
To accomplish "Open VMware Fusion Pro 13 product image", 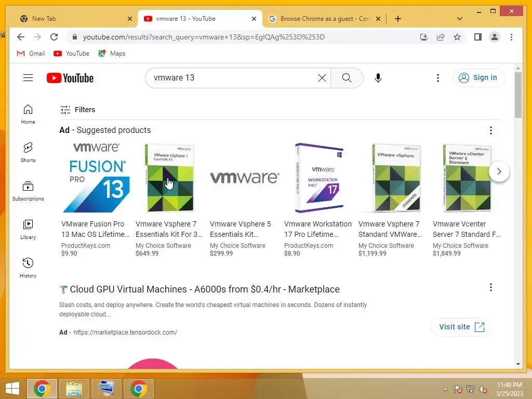I will point(96,178).
